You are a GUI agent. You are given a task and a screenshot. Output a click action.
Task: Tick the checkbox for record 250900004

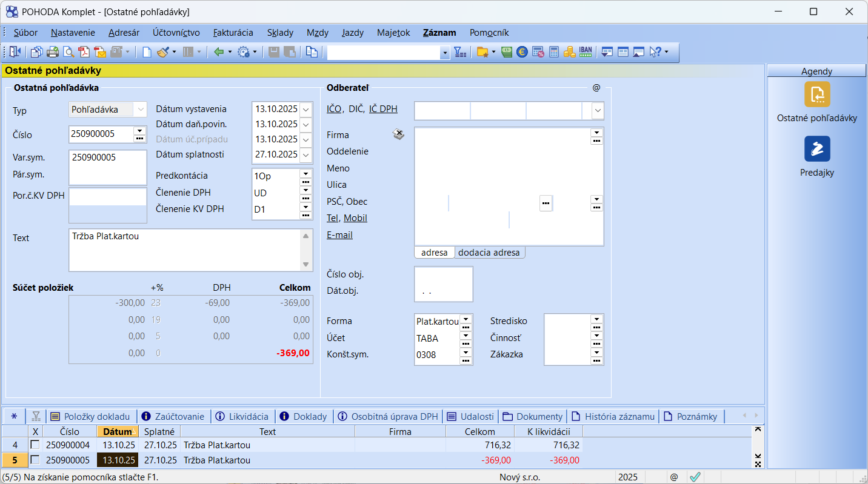point(35,445)
